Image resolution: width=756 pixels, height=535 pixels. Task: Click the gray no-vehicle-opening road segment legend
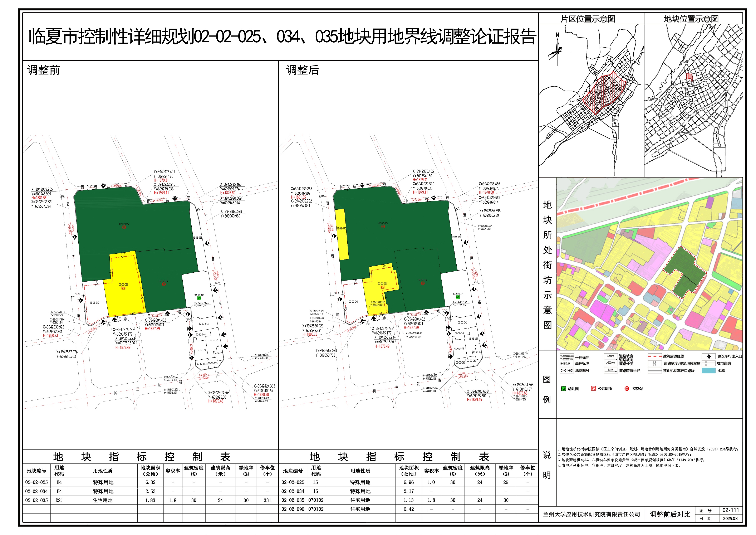pyautogui.click(x=655, y=371)
